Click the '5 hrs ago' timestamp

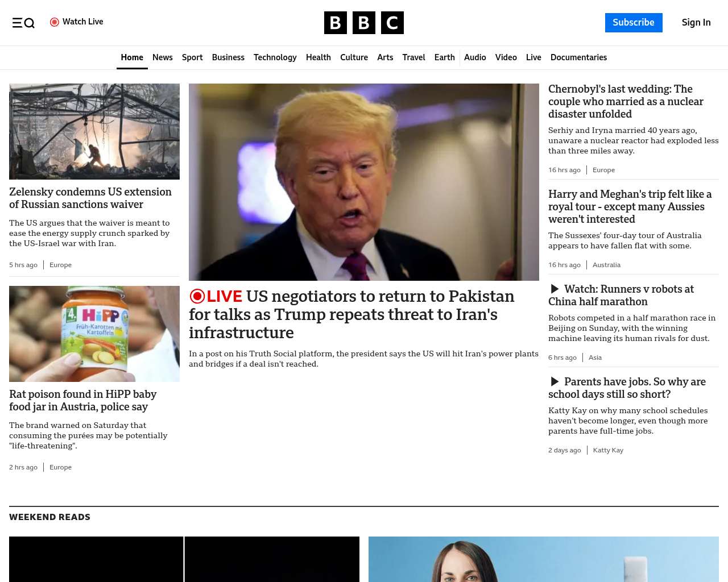23,265
